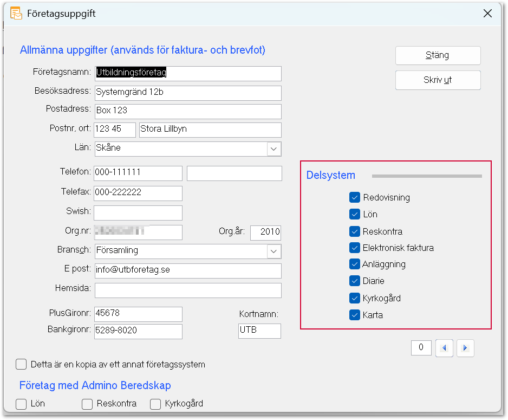
Task: Click the Företagsnamn input field
Action: 187,73
